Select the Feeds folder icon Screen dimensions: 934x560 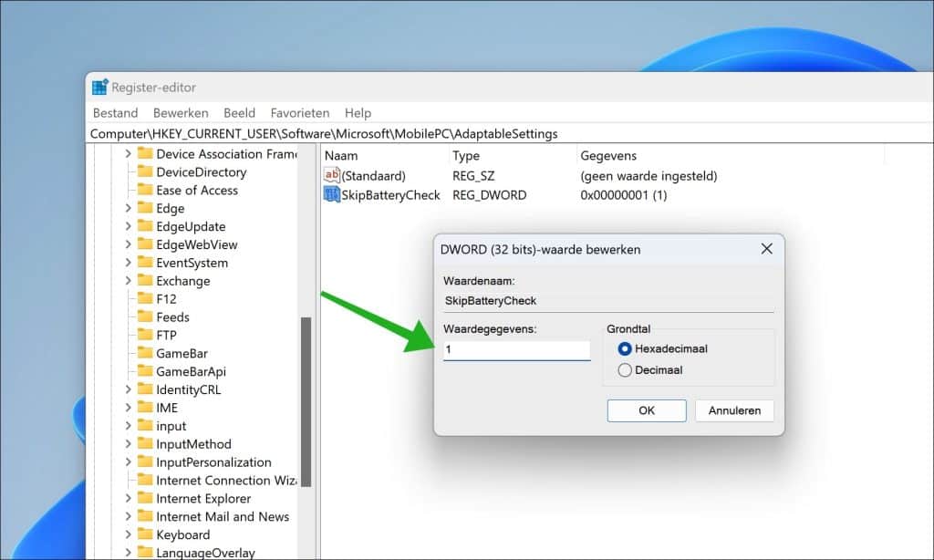[x=145, y=316]
